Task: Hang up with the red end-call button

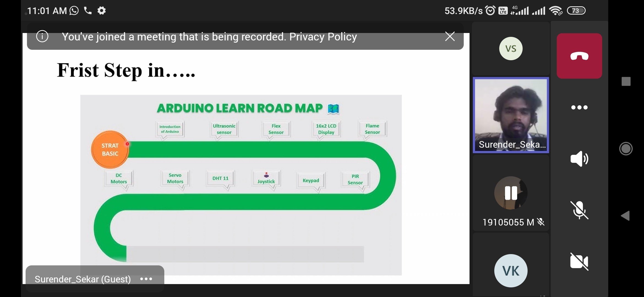Action: tap(579, 56)
